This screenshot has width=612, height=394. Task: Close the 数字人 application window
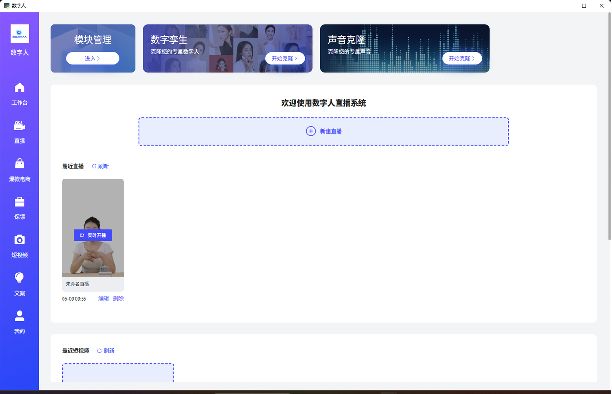pos(601,6)
